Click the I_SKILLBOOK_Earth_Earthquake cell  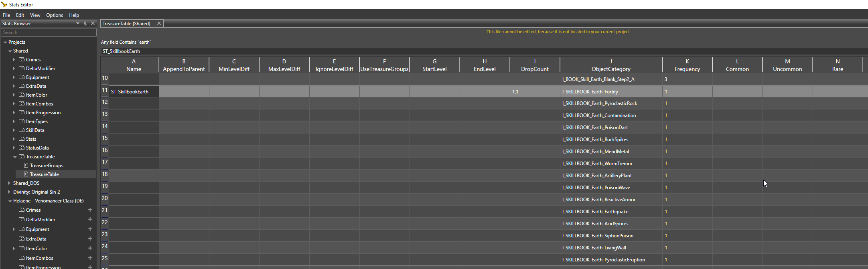[x=611, y=212]
